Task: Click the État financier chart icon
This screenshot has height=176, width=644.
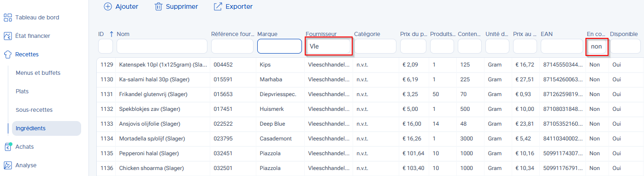Action: tap(8, 36)
